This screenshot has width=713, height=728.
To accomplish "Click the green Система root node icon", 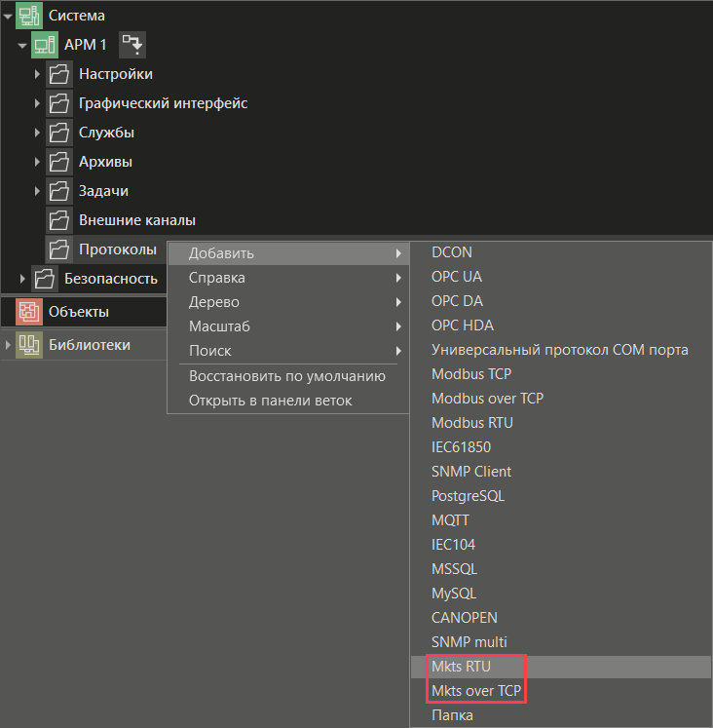I will point(29,16).
